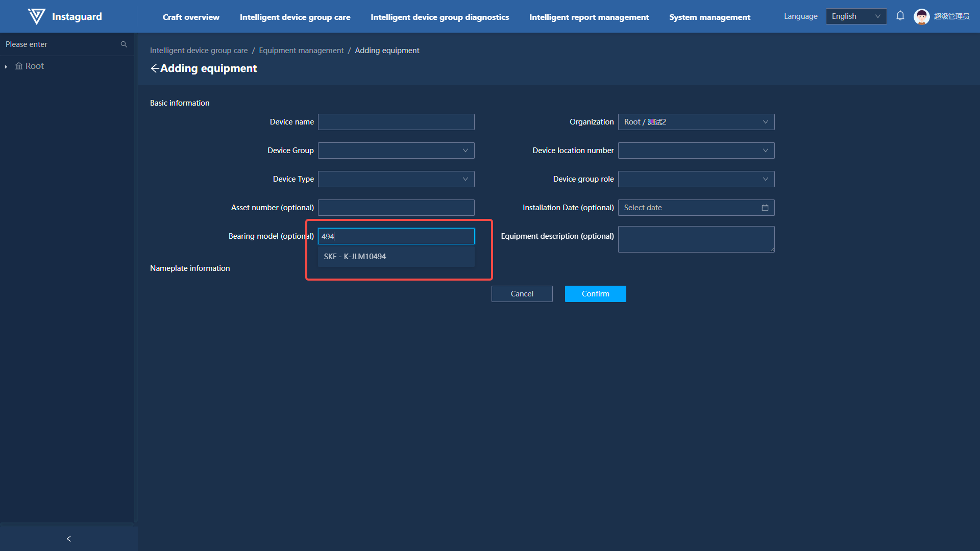
Task: Open the Language English dropdown
Action: (x=856, y=16)
